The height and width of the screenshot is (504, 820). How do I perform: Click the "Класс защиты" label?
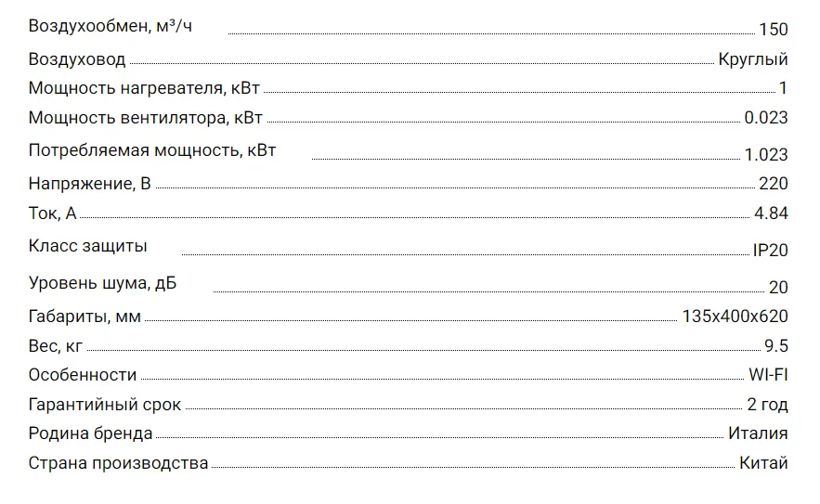tap(87, 246)
